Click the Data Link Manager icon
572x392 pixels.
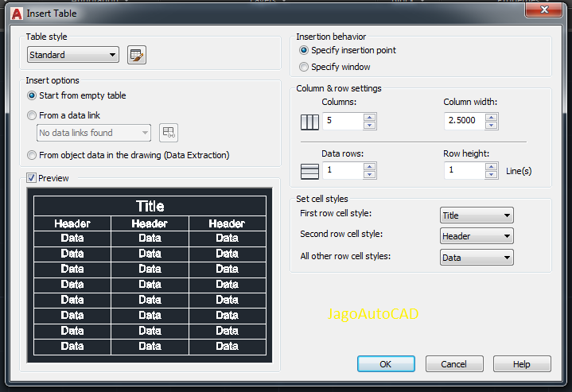169,132
